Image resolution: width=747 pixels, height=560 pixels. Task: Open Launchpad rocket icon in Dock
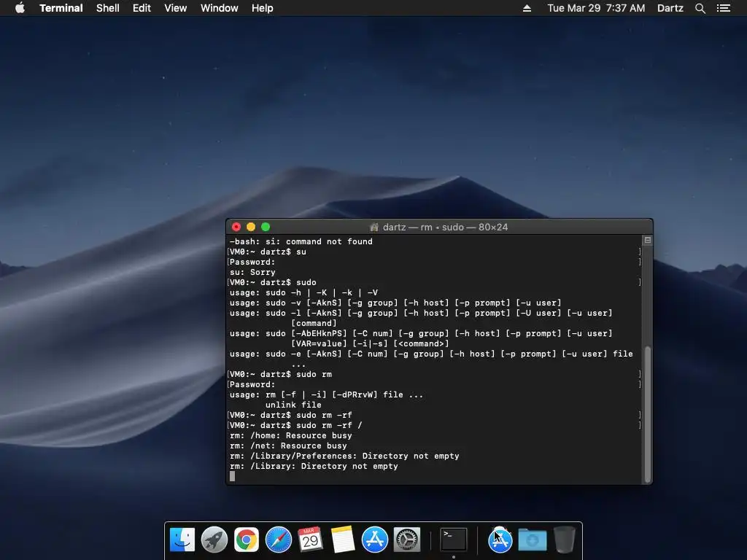click(214, 540)
